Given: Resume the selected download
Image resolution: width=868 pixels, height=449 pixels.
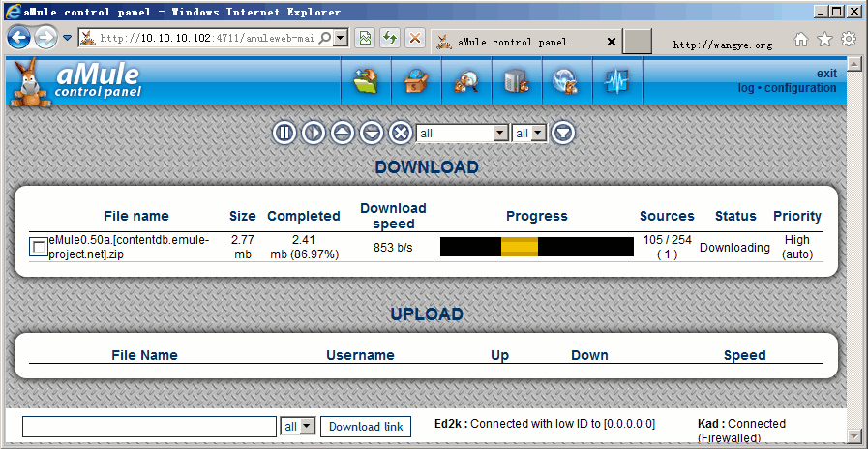Looking at the screenshot, I should [x=314, y=134].
